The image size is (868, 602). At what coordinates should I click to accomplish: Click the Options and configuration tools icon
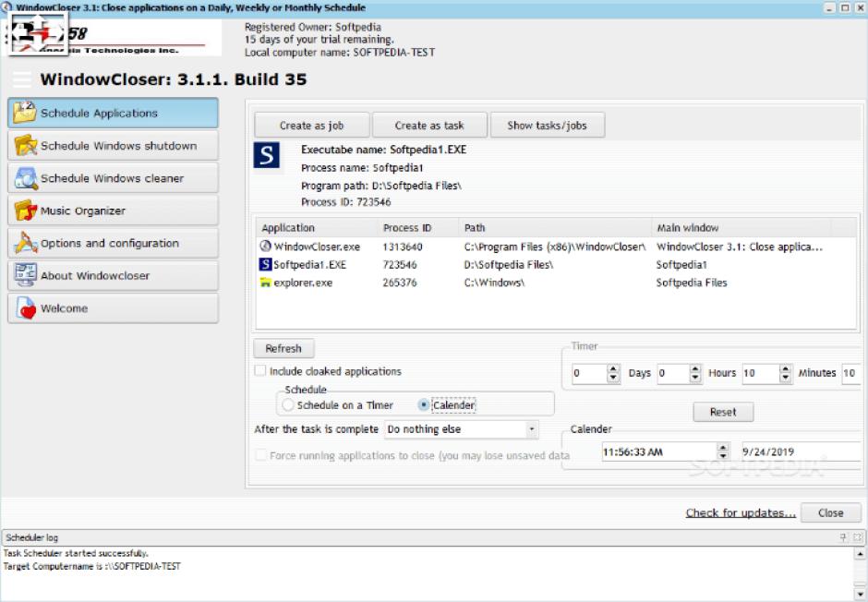tap(26, 243)
